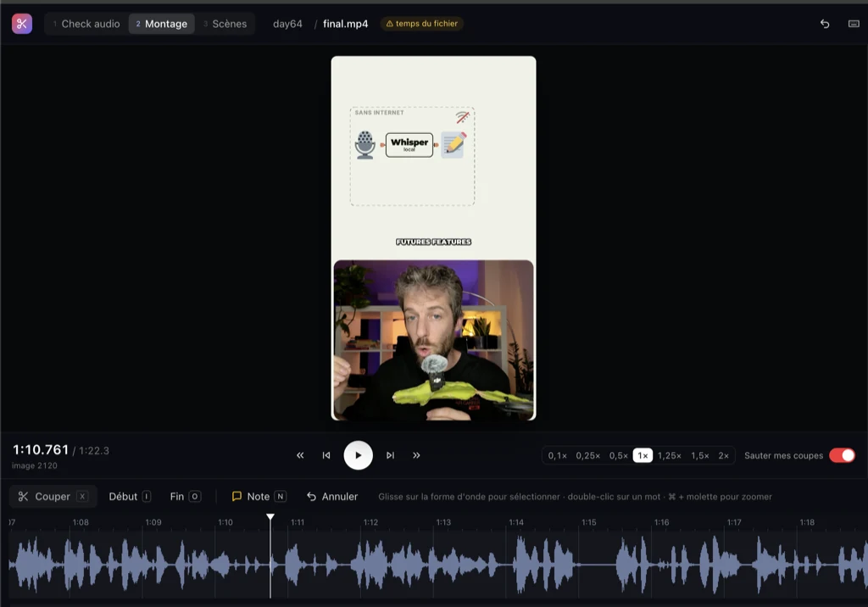Screen dimensions: 868x607
Task: Set playback speed to 1,5×
Action: pyautogui.click(x=699, y=455)
